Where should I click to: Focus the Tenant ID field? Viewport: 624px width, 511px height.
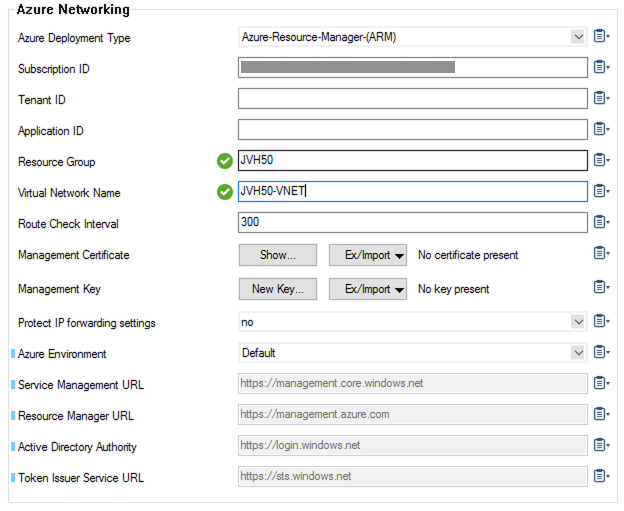[x=413, y=98]
